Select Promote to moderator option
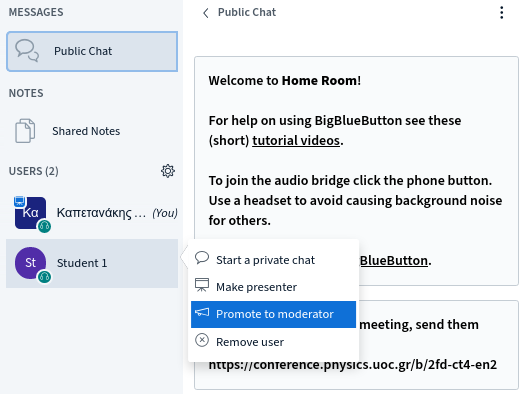 pyautogui.click(x=273, y=314)
